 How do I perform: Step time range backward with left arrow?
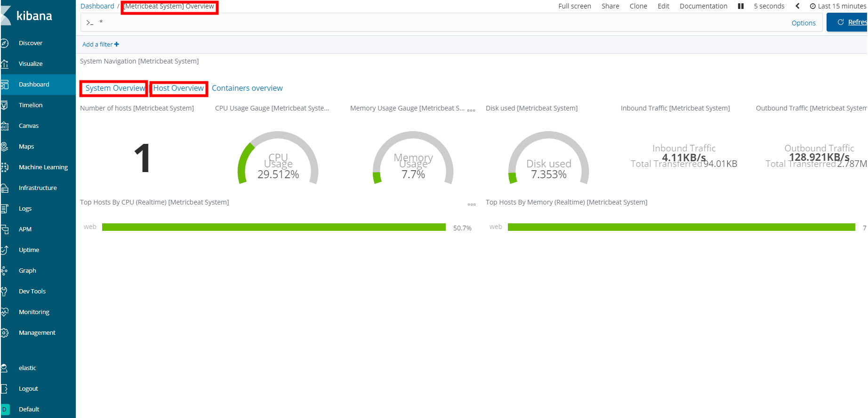click(x=797, y=6)
